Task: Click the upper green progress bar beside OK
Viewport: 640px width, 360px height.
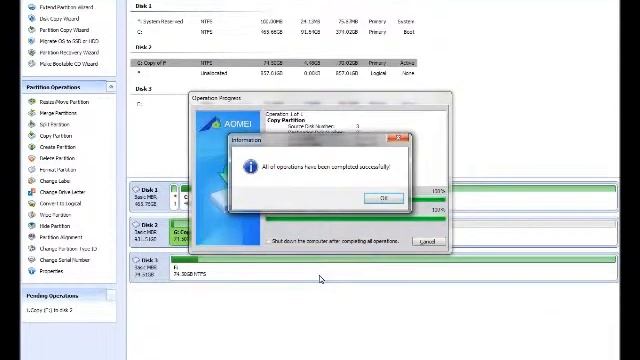Action: point(429,200)
